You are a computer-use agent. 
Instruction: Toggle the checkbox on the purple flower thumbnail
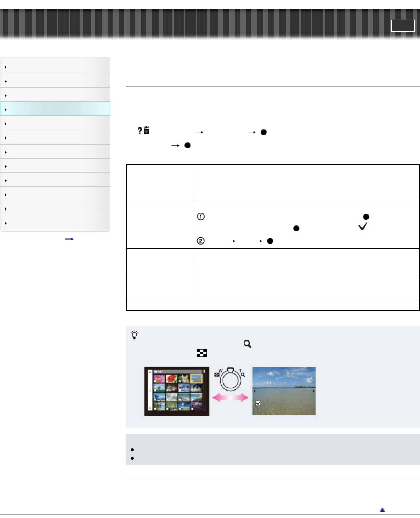tap(155, 382)
